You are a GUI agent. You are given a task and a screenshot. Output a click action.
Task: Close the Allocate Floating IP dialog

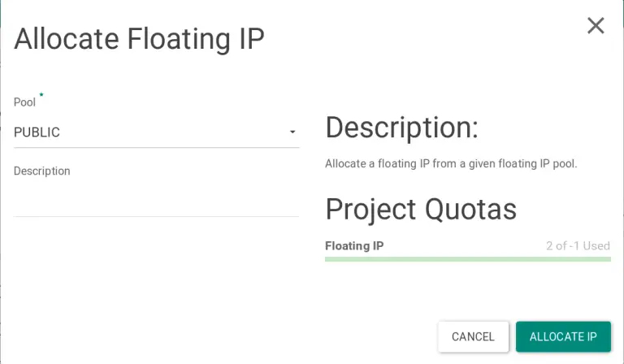click(x=596, y=26)
